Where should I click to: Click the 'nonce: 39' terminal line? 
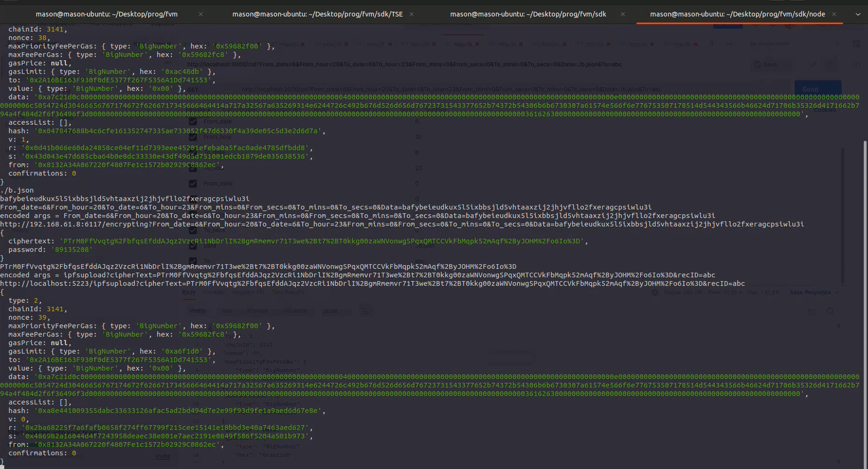pos(29,317)
